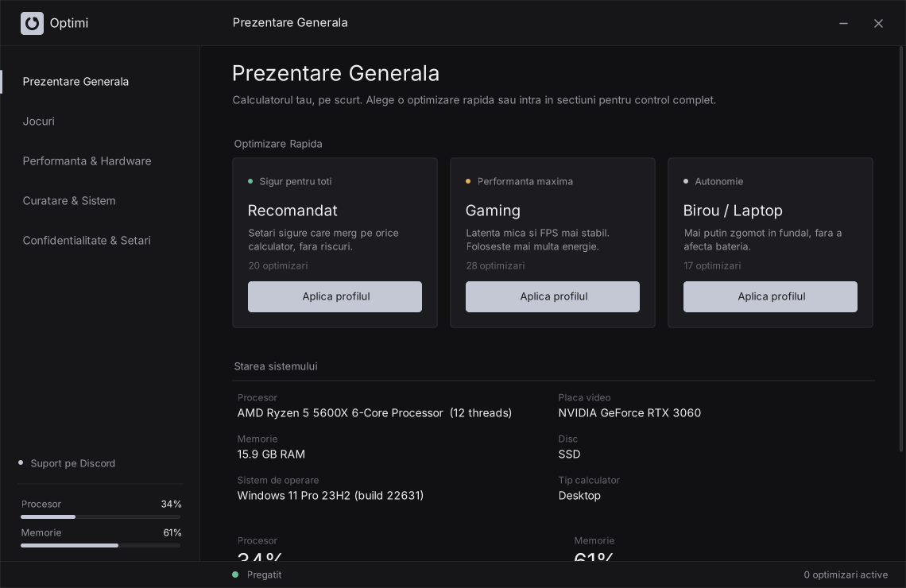Image resolution: width=906 pixels, height=588 pixels.
Task: Select the AMD Ryzen 5 5600X processor text
Action: click(x=374, y=413)
